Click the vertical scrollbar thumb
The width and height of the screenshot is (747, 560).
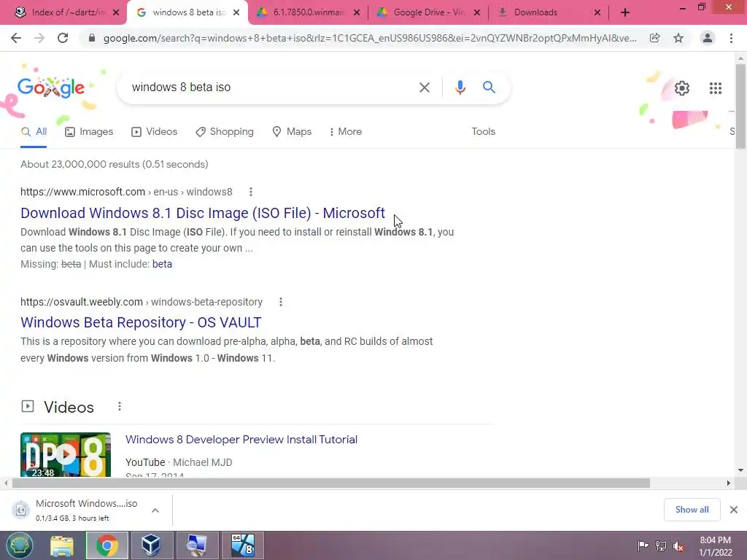pos(740,106)
